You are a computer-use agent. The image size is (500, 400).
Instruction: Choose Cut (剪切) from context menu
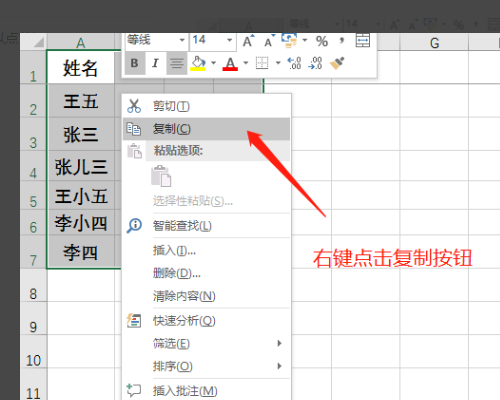click(x=206, y=106)
